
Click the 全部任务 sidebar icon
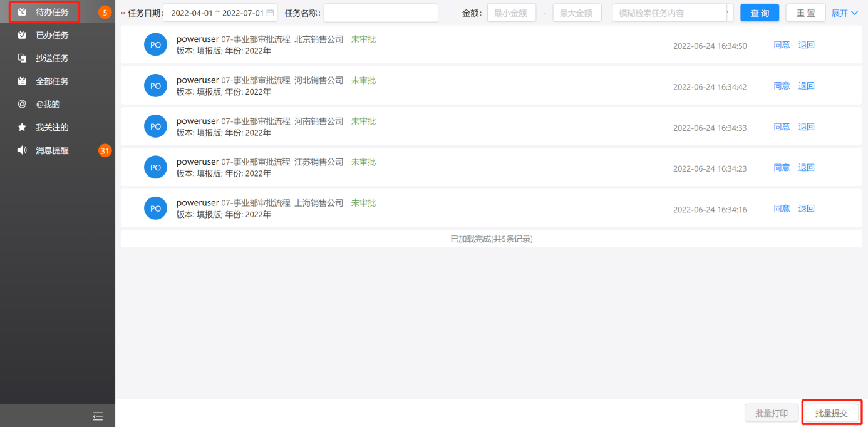tap(22, 81)
